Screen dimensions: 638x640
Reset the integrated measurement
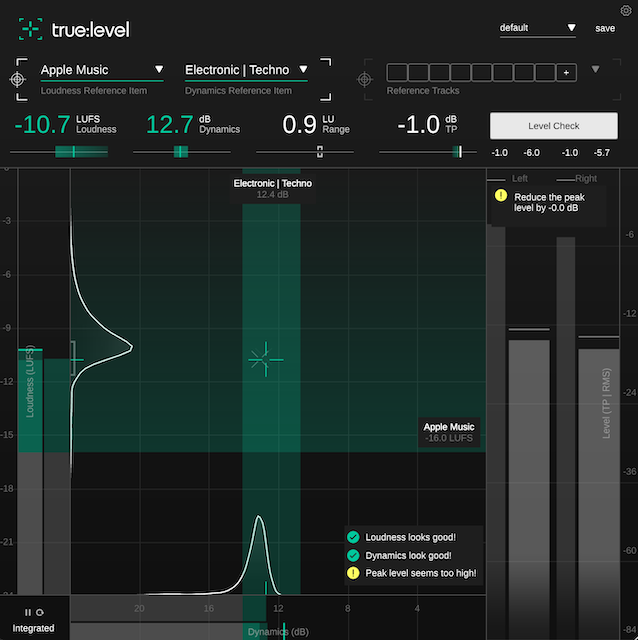tap(40, 612)
